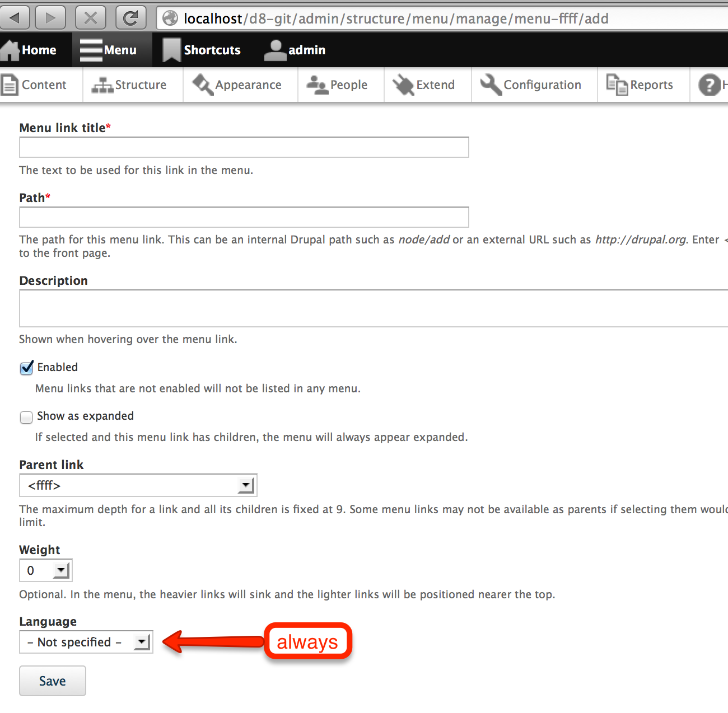Click the 'node/add' example path text

(x=424, y=240)
